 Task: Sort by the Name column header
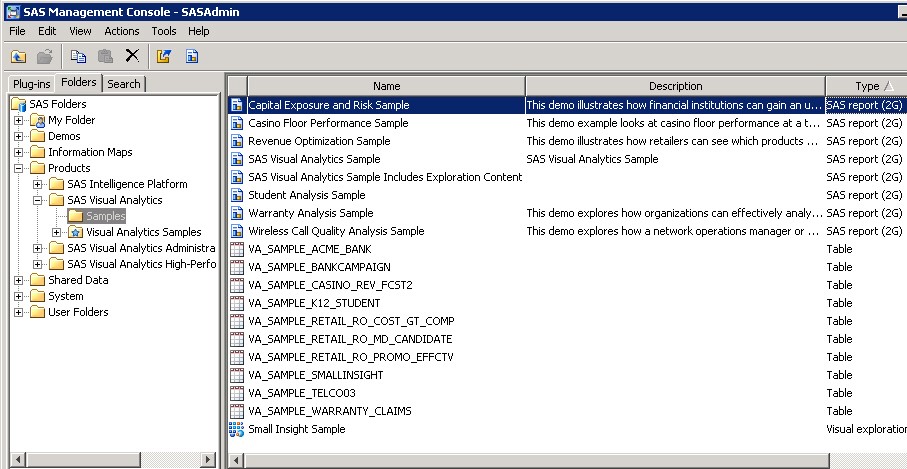[x=386, y=86]
